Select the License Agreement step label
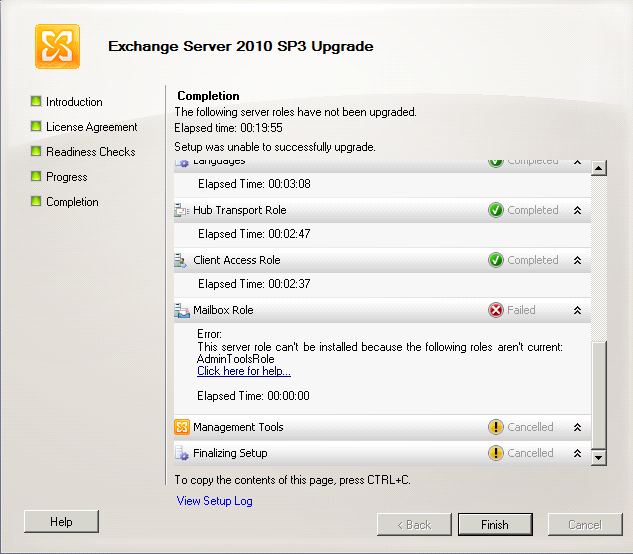 (x=92, y=127)
